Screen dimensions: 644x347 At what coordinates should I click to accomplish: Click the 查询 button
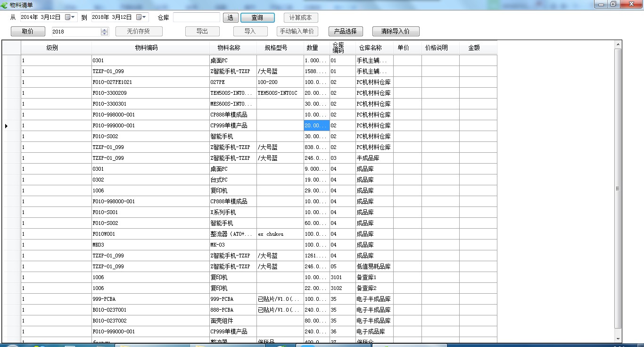coord(257,17)
